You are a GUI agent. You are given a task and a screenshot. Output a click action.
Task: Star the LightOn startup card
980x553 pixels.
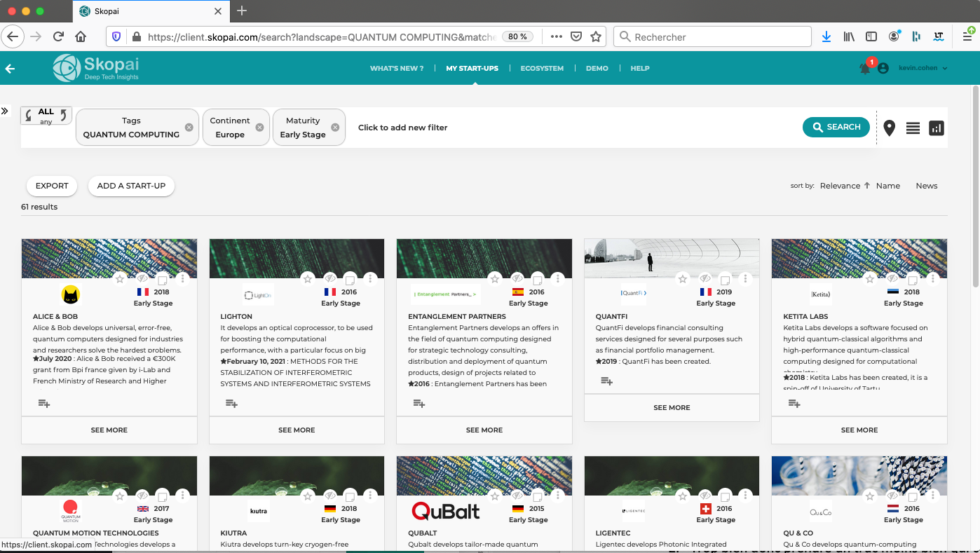[307, 279]
